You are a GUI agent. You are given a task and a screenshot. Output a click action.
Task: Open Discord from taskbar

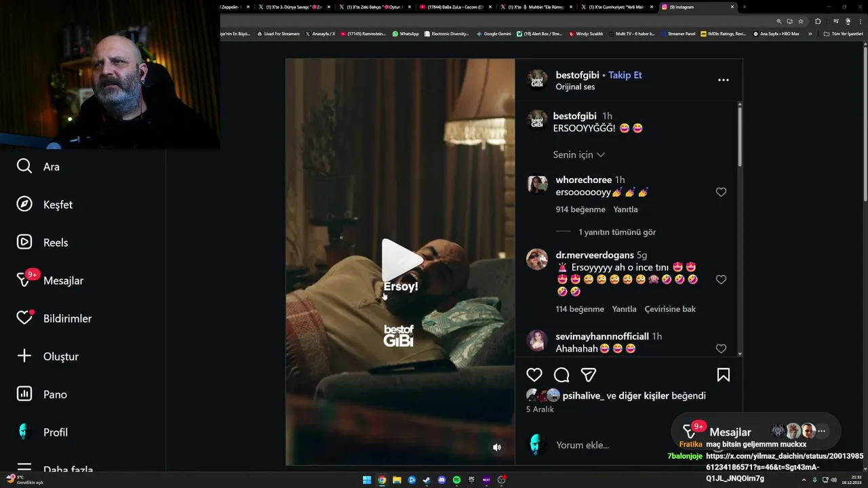[441, 480]
